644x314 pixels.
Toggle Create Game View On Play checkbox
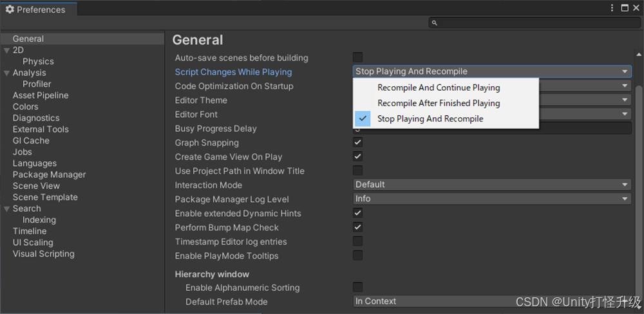click(357, 156)
